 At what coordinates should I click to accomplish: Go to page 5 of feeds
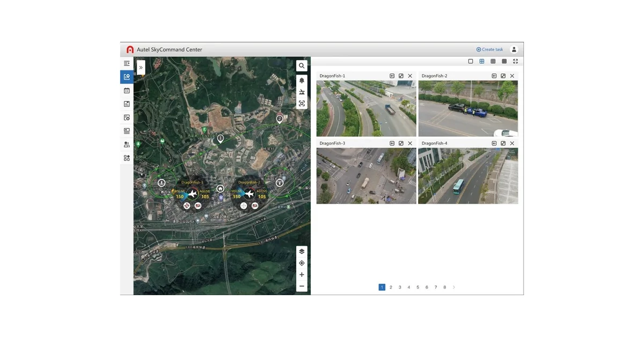(x=418, y=287)
